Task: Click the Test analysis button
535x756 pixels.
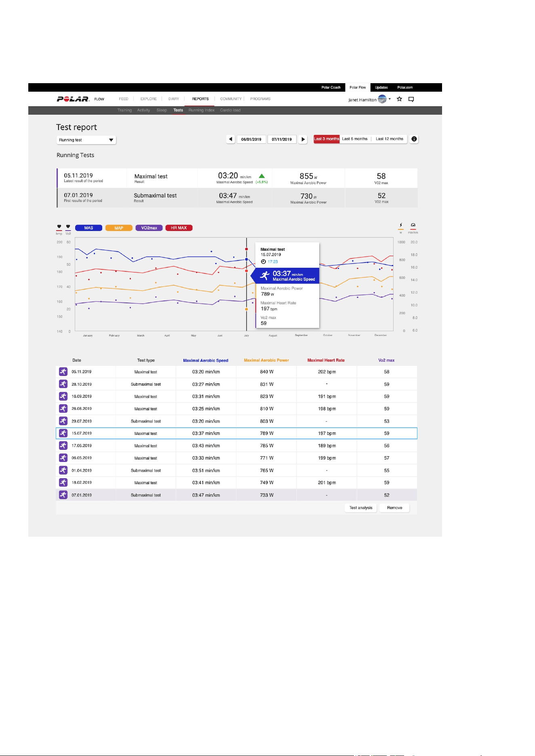Action: click(361, 508)
